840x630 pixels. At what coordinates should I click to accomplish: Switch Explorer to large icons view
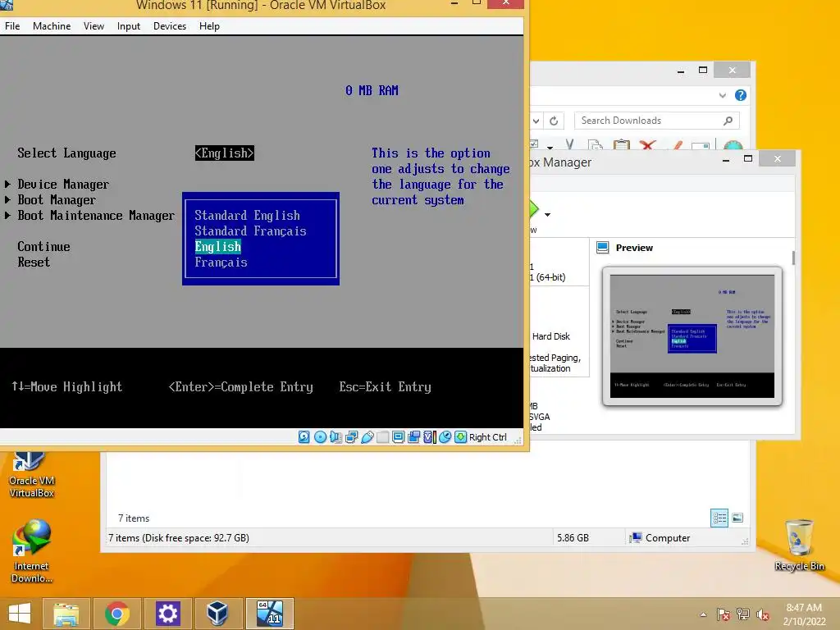tap(737, 518)
